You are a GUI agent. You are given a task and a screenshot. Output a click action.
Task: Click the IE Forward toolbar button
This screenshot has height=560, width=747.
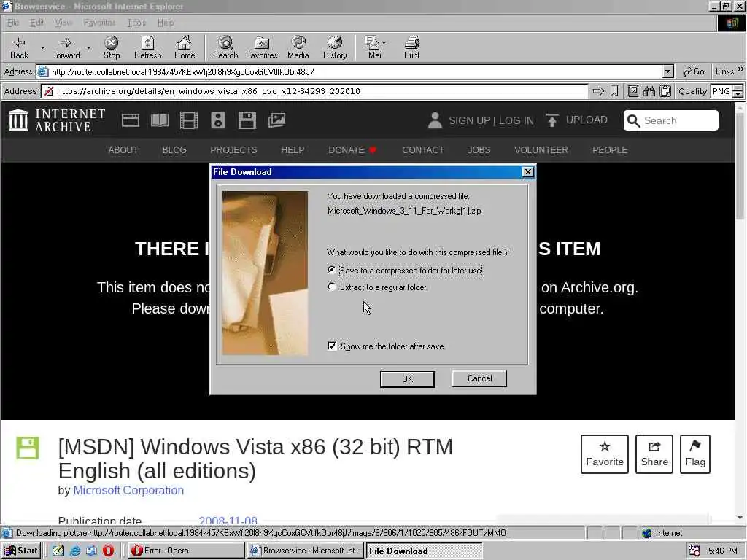tap(66, 47)
